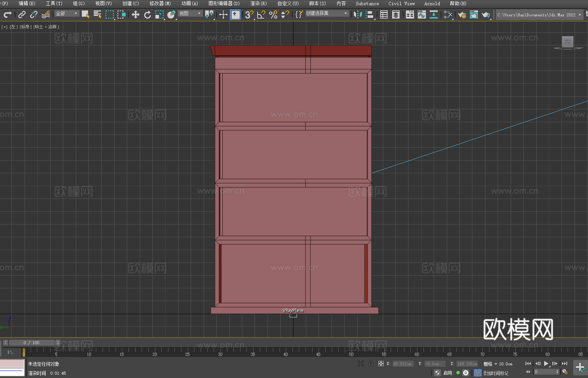Click the Mirror tool icon
This screenshot has width=588, height=378.
358,14
